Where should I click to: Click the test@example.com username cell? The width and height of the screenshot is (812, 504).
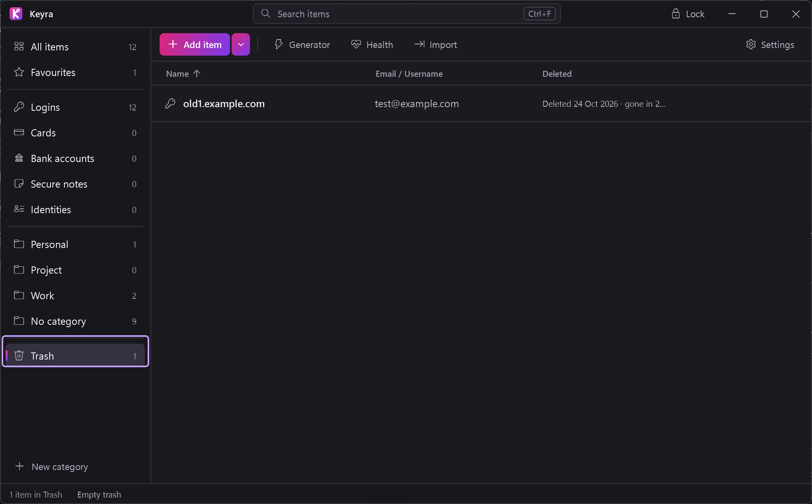point(416,104)
